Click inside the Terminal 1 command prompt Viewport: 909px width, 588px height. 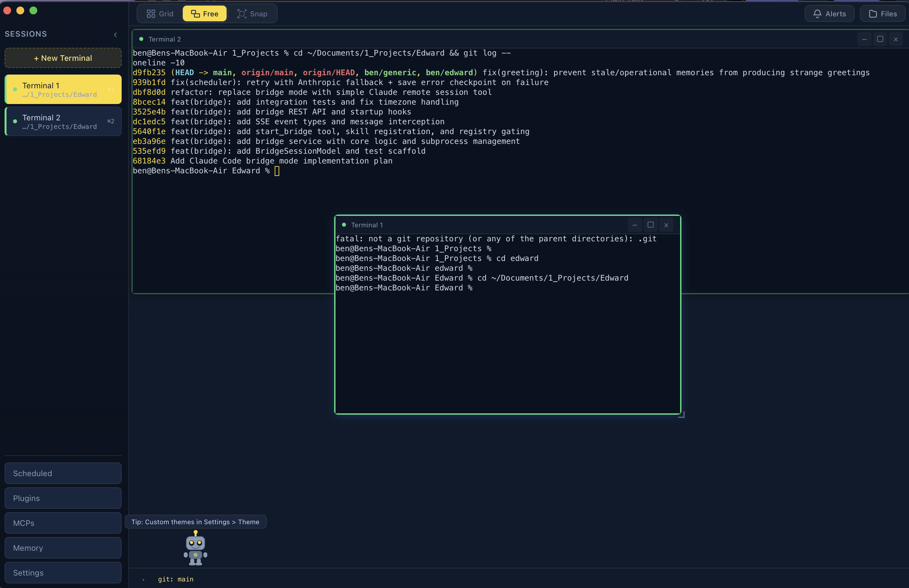coord(496,288)
